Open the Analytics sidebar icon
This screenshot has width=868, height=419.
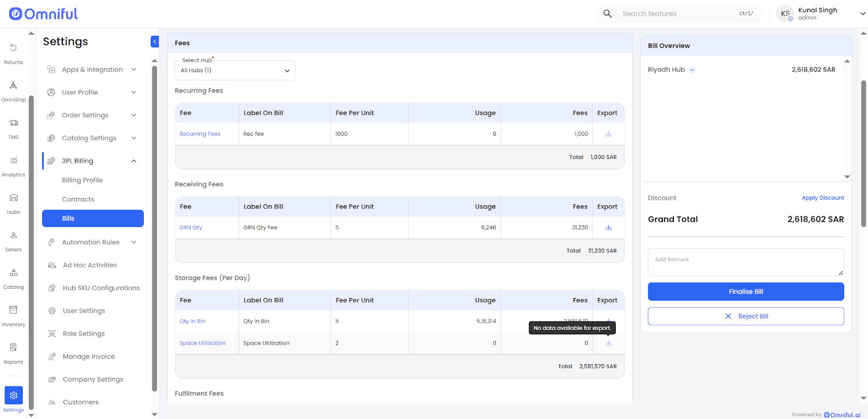pyautogui.click(x=13, y=166)
